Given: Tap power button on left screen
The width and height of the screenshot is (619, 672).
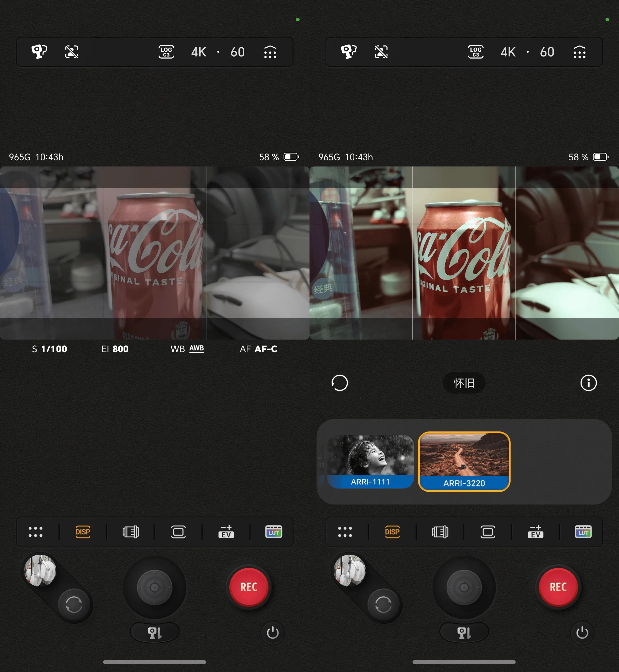Looking at the screenshot, I should coord(273,633).
